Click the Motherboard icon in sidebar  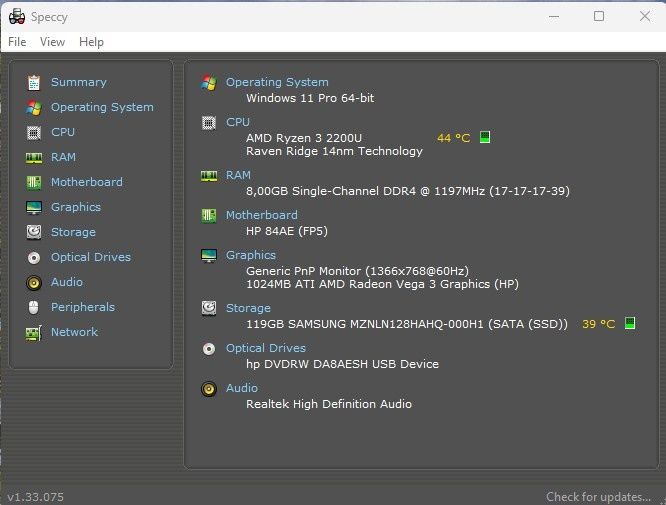point(34,183)
